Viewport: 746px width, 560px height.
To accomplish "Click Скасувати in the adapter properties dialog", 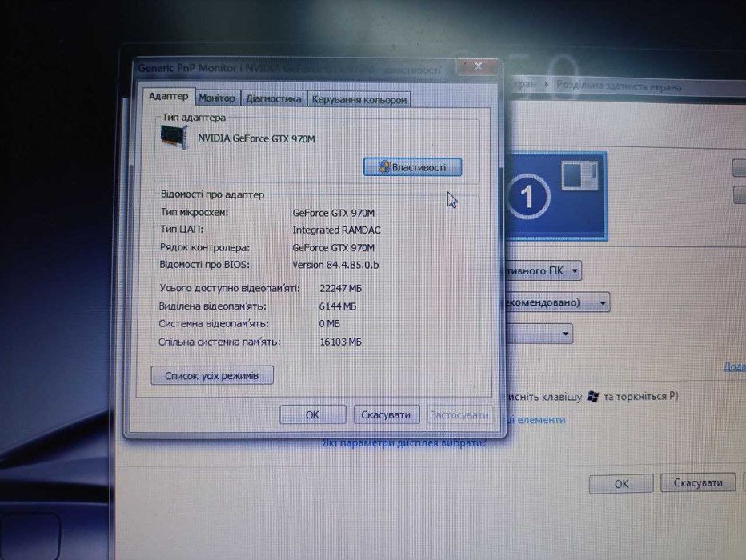I will click(386, 415).
